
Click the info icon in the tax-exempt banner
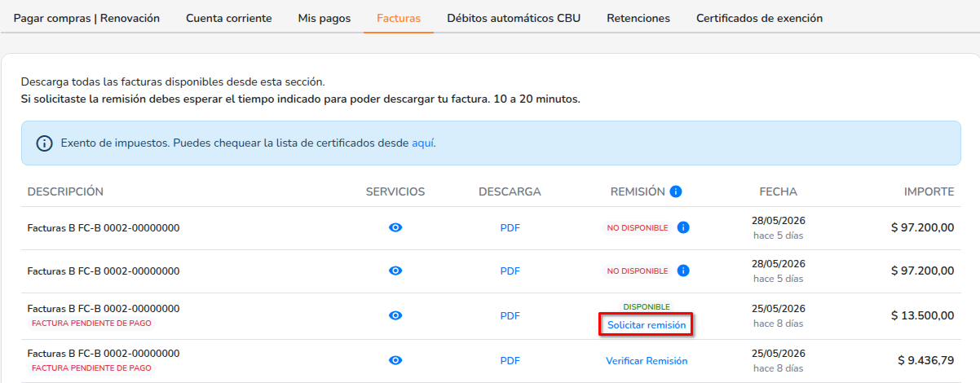coord(45,143)
